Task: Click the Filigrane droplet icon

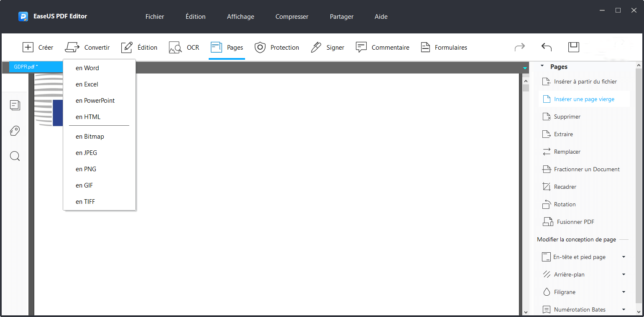Action: click(x=547, y=292)
